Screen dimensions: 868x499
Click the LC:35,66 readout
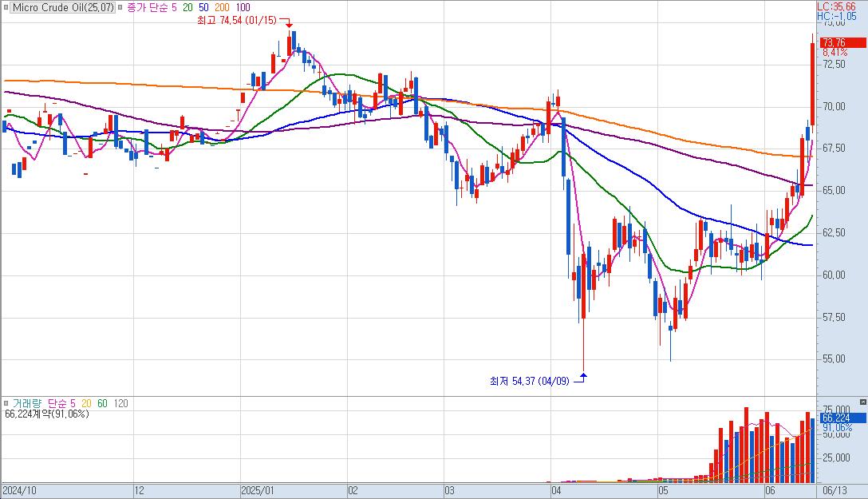pyautogui.click(x=836, y=7)
